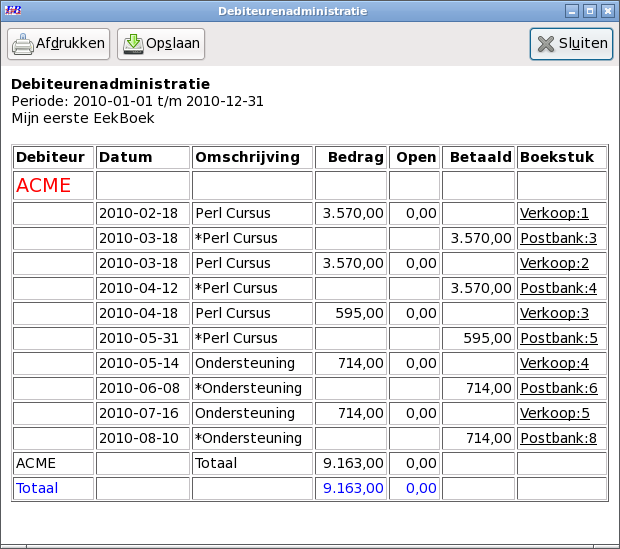
Task: Select the Verkoop:4 boekstuk link
Action: [554, 363]
